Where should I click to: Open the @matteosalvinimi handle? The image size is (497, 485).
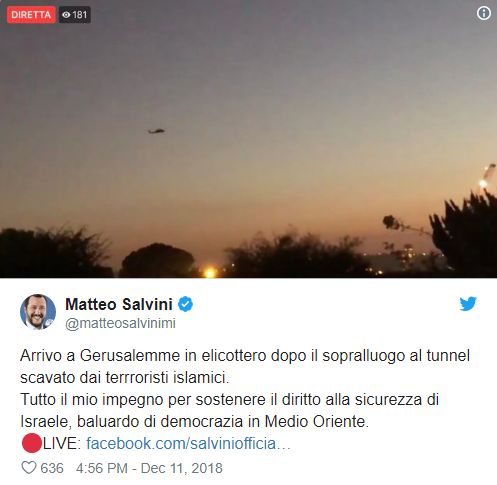[120, 323]
